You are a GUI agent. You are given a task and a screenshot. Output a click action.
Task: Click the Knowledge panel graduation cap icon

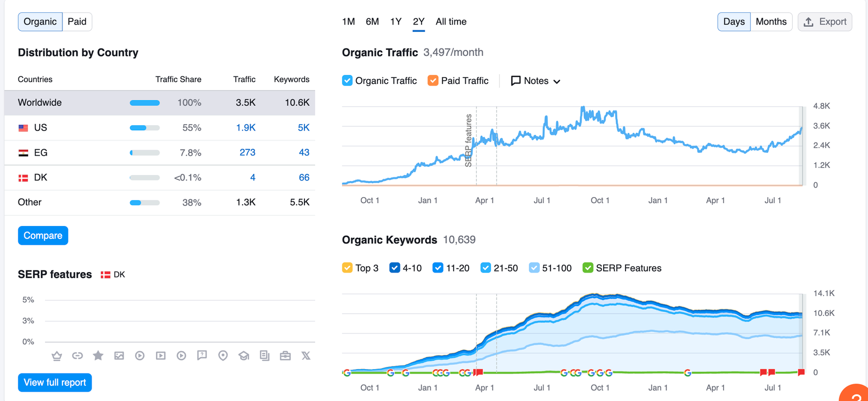coord(244,356)
